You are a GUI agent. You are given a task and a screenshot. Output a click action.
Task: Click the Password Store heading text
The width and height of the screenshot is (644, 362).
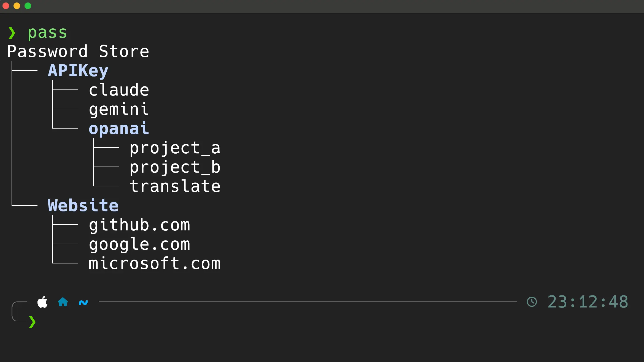pyautogui.click(x=78, y=51)
